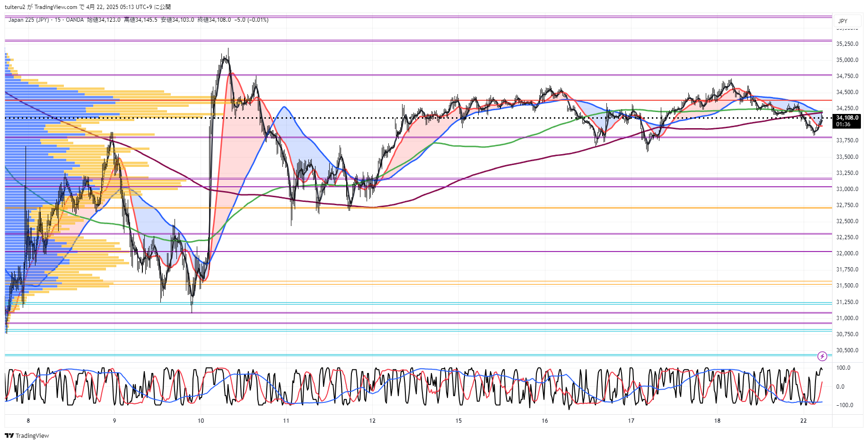Click the date label 10 on time axis
The width and height of the screenshot is (868, 444).
201,420
